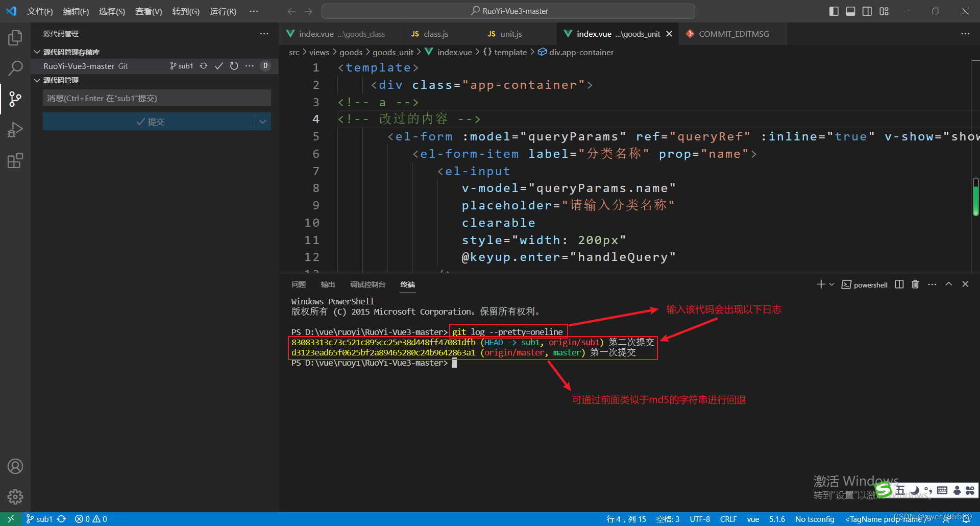The image size is (980, 526).
Task: Open the Selection menu
Action: point(112,11)
